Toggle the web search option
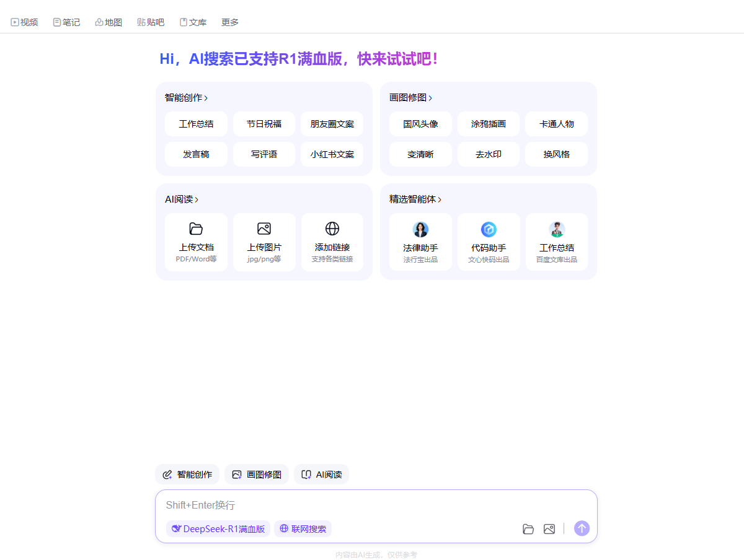 tap(303, 529)
